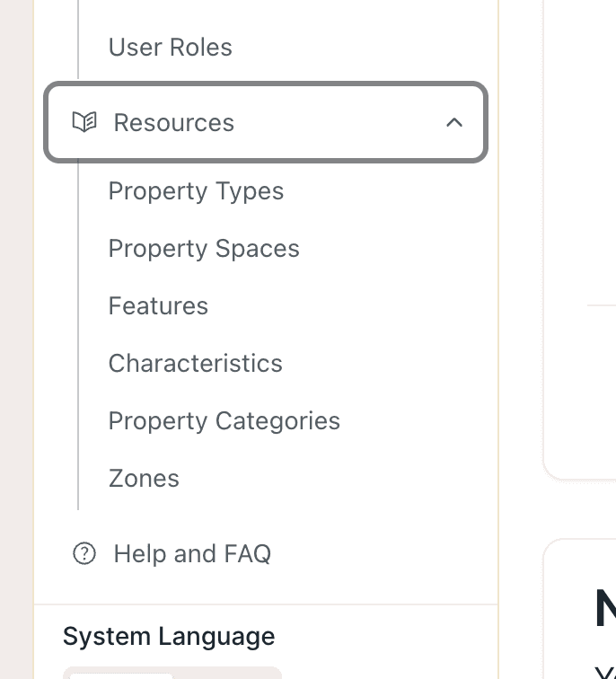The height and width of the screenshot is (679, 616).
Task: Select the Resources menu label
Action: (x=173, y=123)
